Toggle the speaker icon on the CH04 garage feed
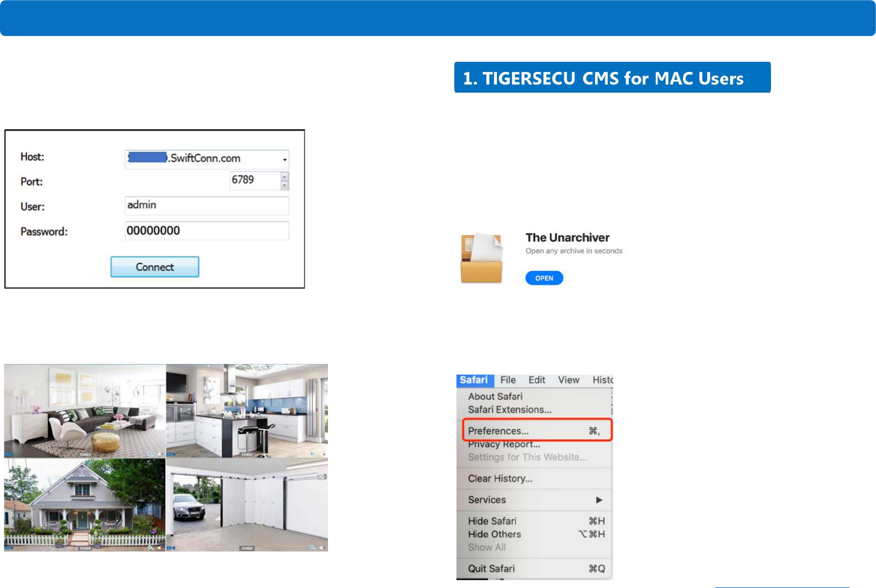This screenshot has width=876, height=588. pyautogui.click(x=322, y=548)
